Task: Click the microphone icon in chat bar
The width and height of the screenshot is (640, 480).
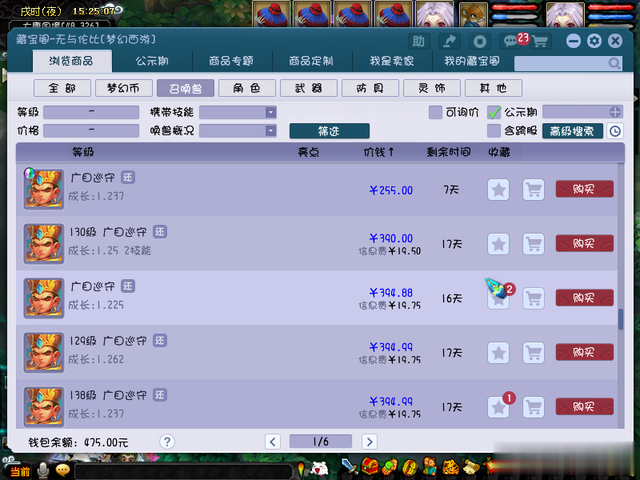Action: click(x=43, y=471)
